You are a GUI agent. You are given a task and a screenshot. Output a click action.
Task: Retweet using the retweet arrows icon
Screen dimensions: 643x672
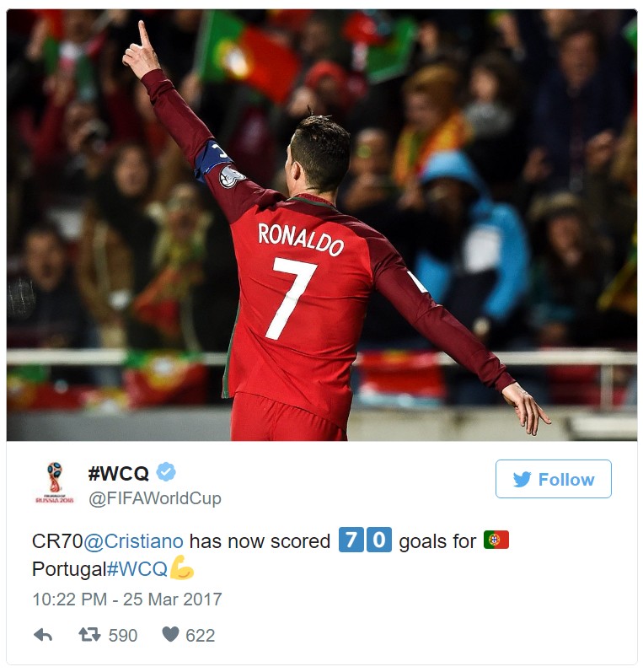(x=89, y=634)
